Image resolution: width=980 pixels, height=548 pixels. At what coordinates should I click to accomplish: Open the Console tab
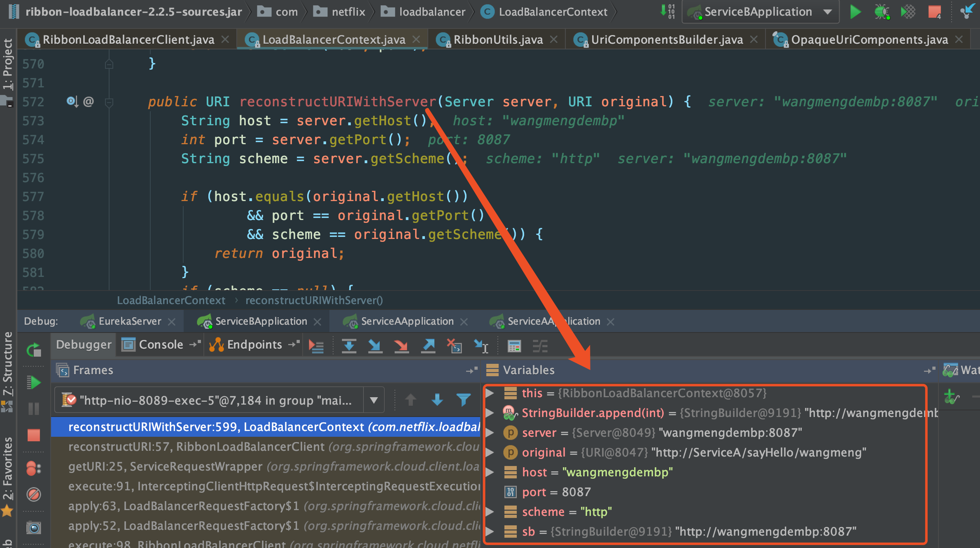click(x=161, y=344)
